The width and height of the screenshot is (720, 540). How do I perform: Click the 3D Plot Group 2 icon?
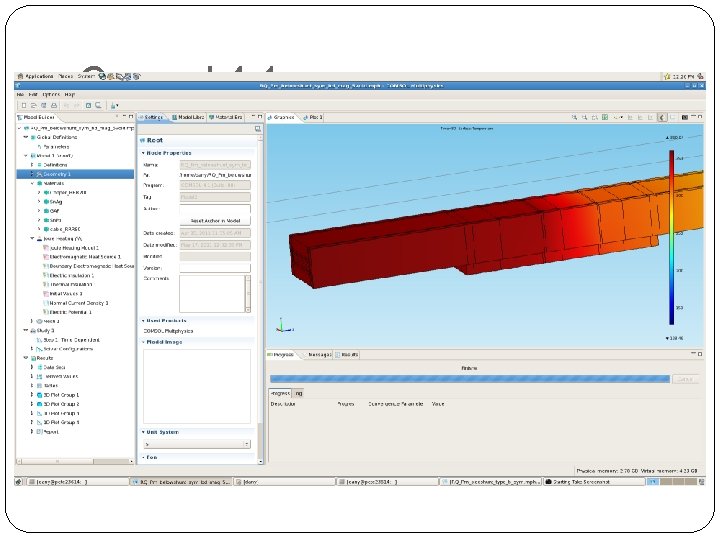(x=39, y=404)
